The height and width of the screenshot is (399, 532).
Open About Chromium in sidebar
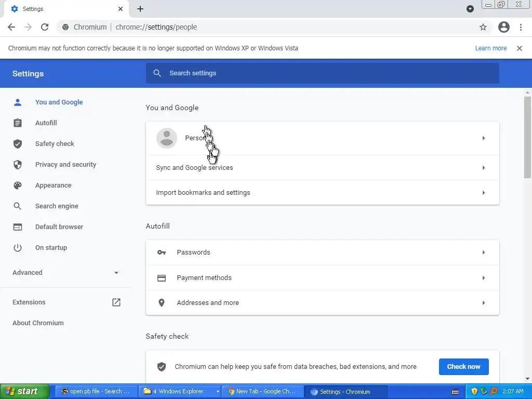tap(38, 323)
